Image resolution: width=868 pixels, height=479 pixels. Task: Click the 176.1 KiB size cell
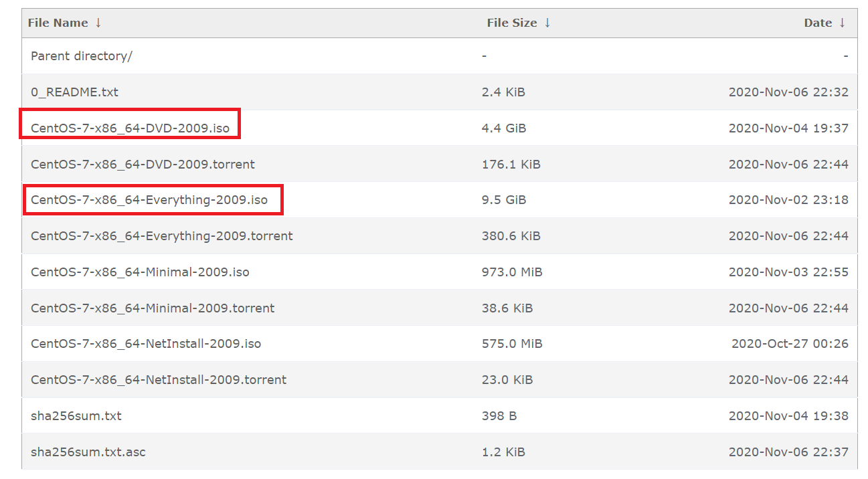511,165
